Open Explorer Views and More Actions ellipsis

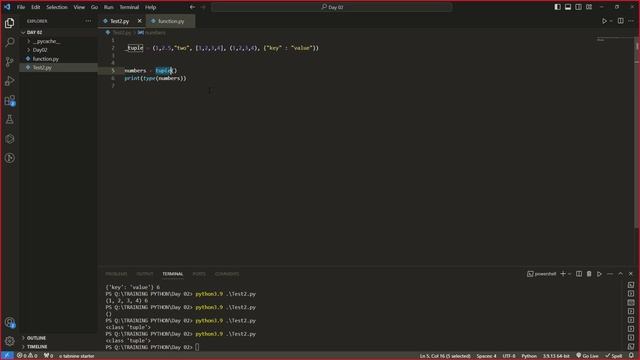88,21
